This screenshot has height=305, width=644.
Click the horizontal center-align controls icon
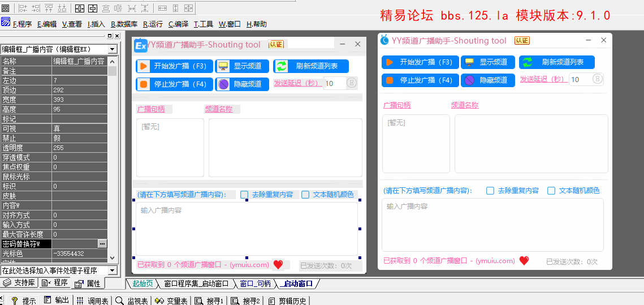[106, 8]
